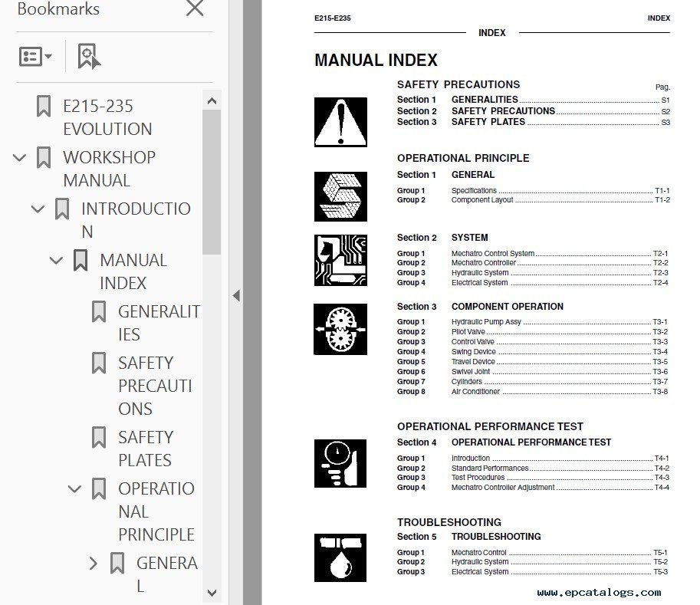Collapse the WORKSHOP MANUAL bookmark
Screen dimensions: 700x605
tap(19, 158)
